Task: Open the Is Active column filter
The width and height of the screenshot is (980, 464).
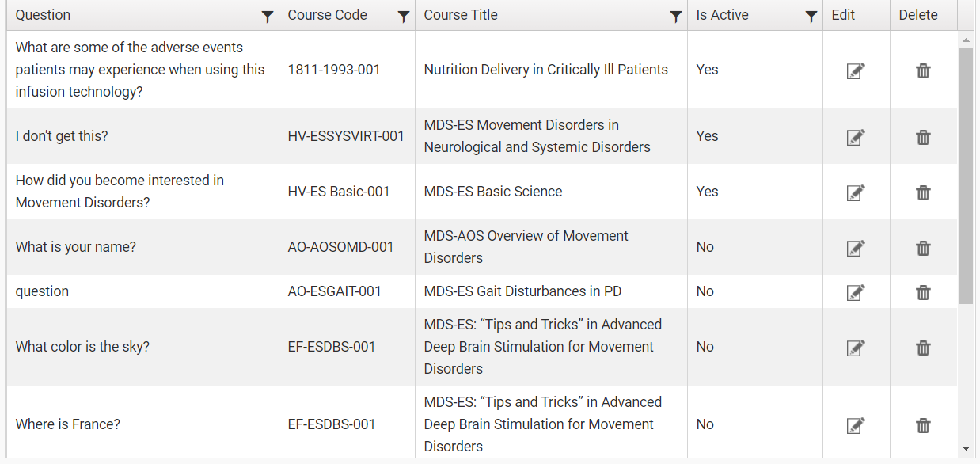Action: click(811, 17)
